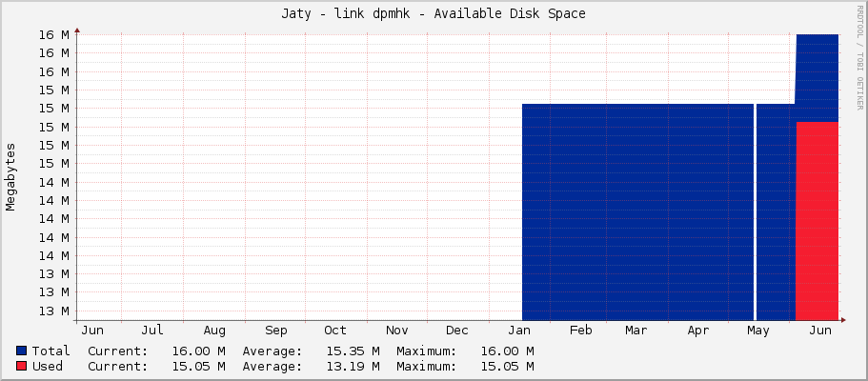Image resolution: width=868 pixels, height=381 pixels.
Task: Select Used's Maximum value 15.05 M
Action: point(508,366)
